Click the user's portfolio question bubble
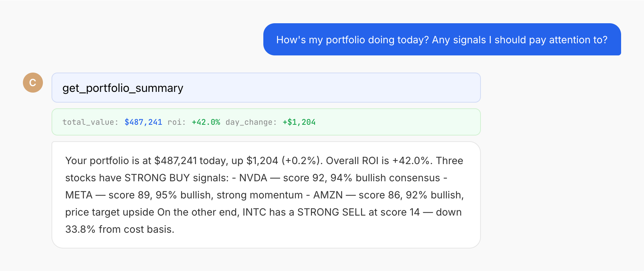Image resolution: width=644 pixels, height=271 pixels. click(442, 40)
